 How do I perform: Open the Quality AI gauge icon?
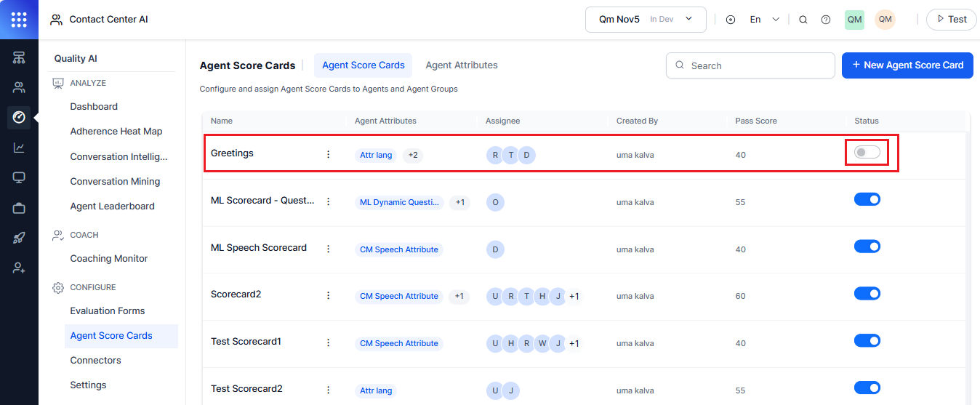click(x=19, y=117)
